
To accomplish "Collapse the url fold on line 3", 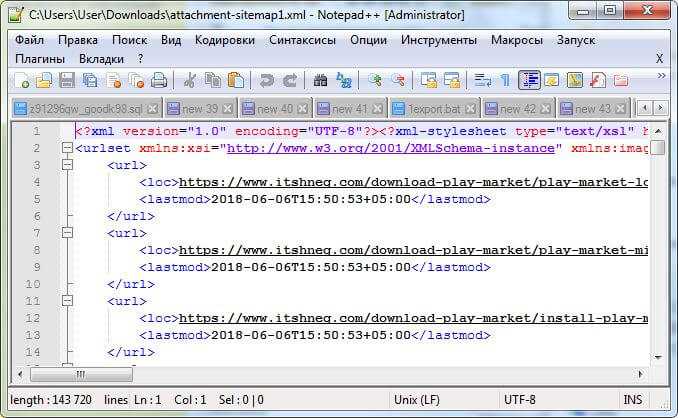I will point(67,165).
